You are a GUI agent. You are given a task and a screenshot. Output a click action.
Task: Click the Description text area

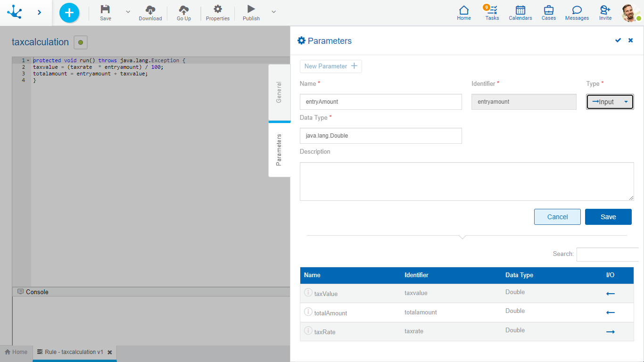466,181
